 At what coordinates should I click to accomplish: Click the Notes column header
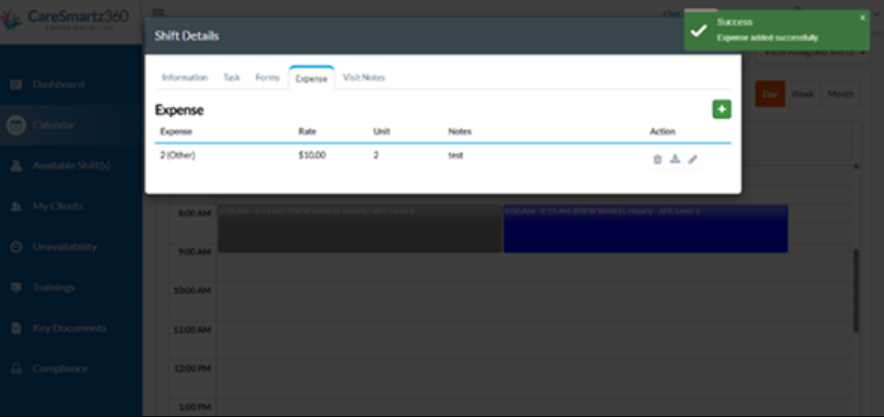(x=459, y=131)
